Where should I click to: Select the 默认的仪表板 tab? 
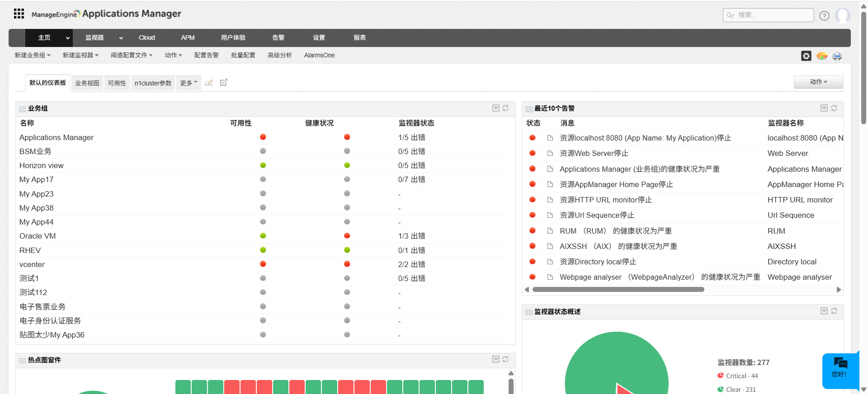48,83
